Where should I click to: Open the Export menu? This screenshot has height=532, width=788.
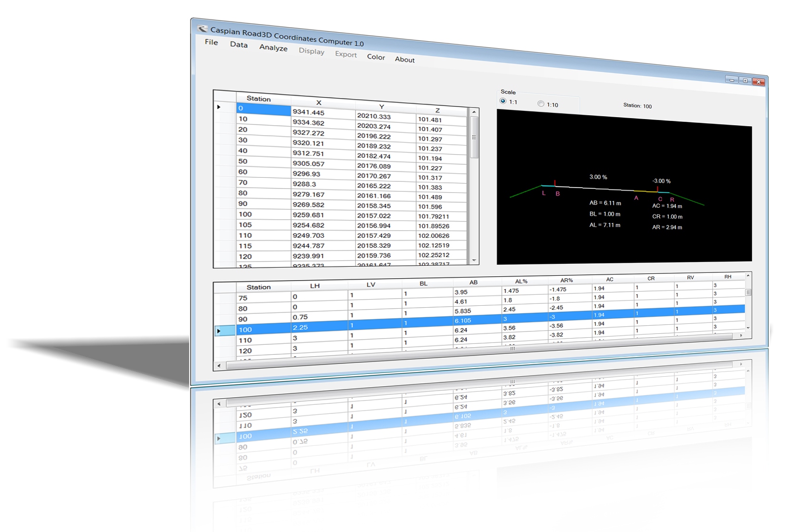(346, 54)
